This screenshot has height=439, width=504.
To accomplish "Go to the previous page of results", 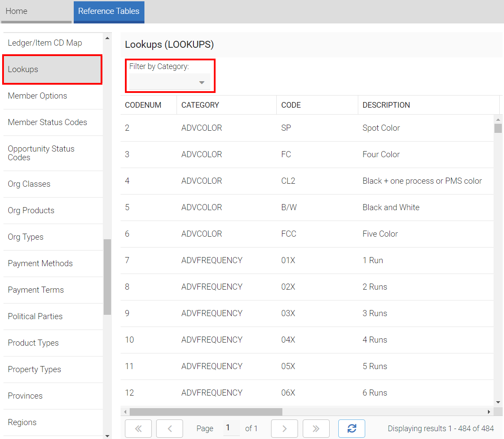I will (x=169, y=429).
